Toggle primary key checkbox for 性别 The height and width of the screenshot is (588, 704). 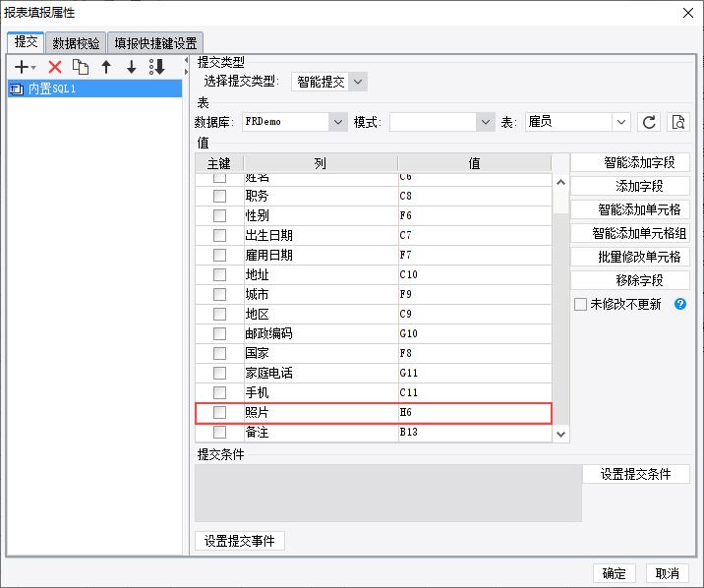[219, 216]
